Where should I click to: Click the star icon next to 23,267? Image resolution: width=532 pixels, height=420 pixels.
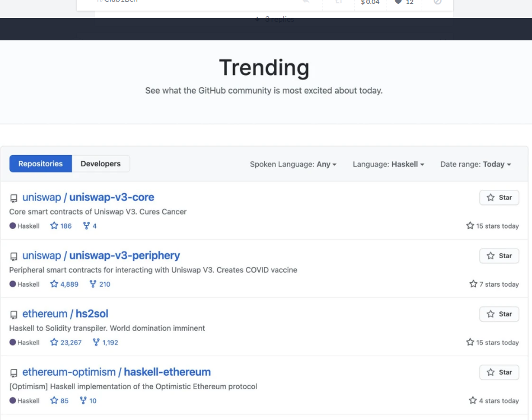[54, 342]
